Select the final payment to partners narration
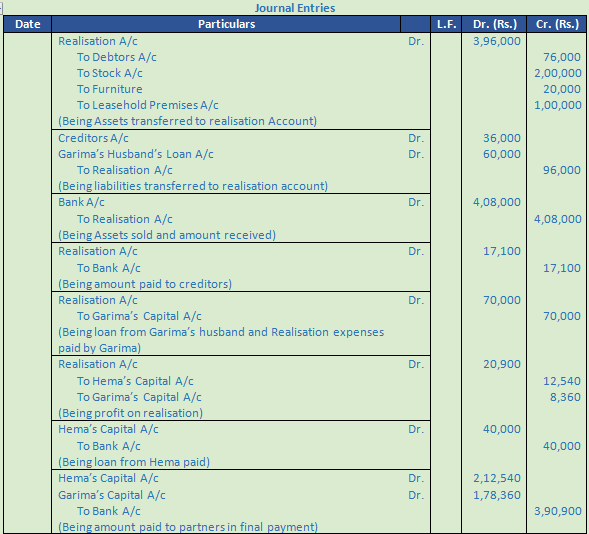Viewport: 589px width, 534px height. 188,527
